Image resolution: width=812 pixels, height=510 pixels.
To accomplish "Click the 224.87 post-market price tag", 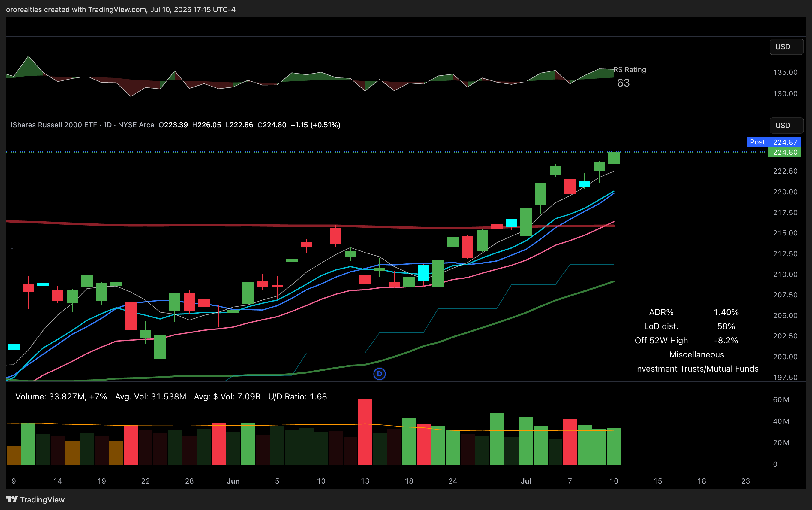I will [x=785, y=142].
